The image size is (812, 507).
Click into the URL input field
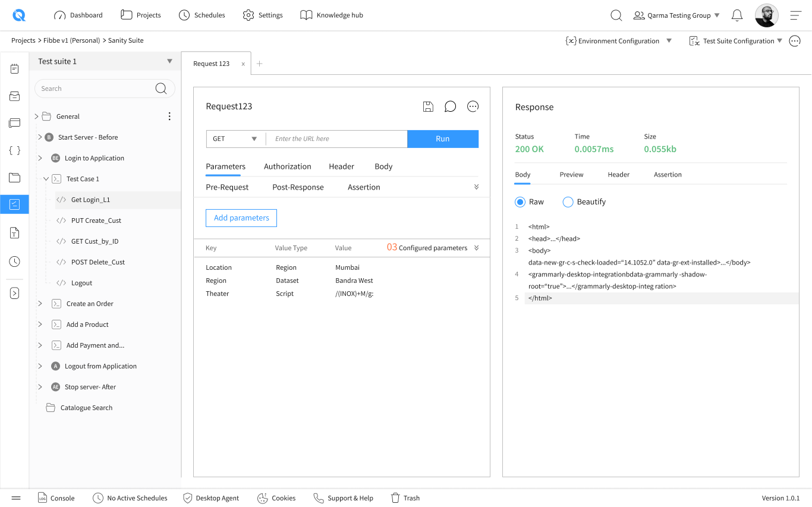pos(336,138)
